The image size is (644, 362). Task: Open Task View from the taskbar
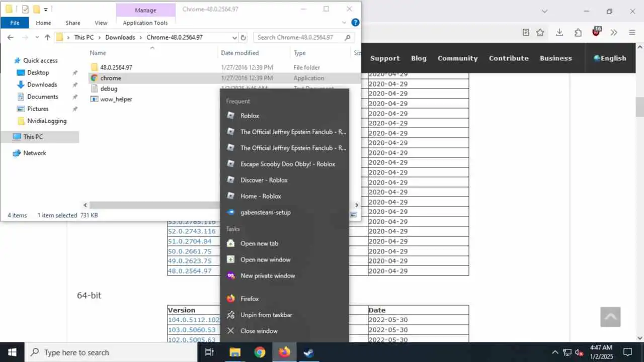coord(210,352)
